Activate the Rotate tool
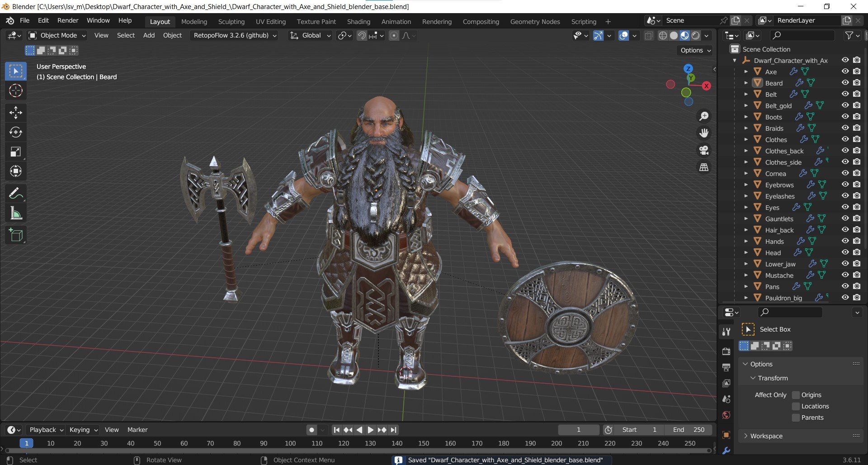 pyautogui.click(x=16, y=132)
